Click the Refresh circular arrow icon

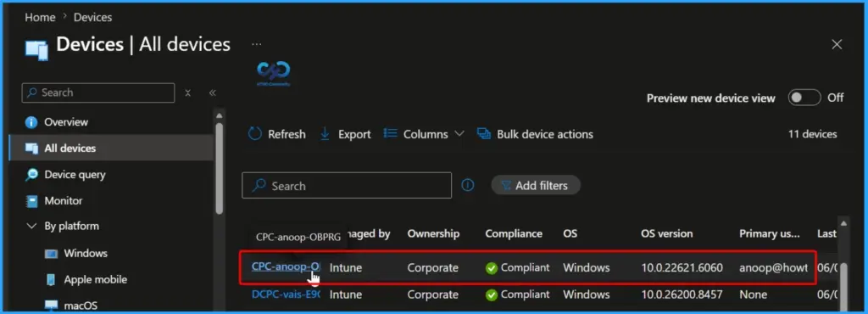tap(254, 134)
